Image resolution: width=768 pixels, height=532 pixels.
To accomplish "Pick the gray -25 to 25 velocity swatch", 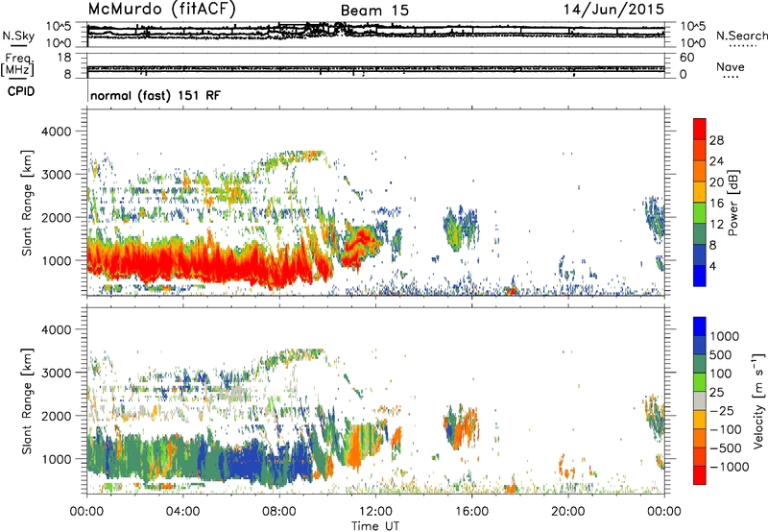I will (700, 401).
